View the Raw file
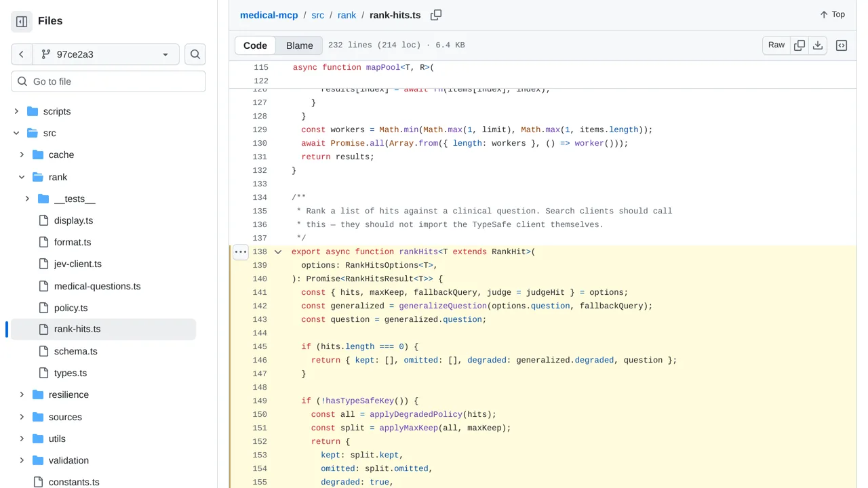 tap(776, 45)
